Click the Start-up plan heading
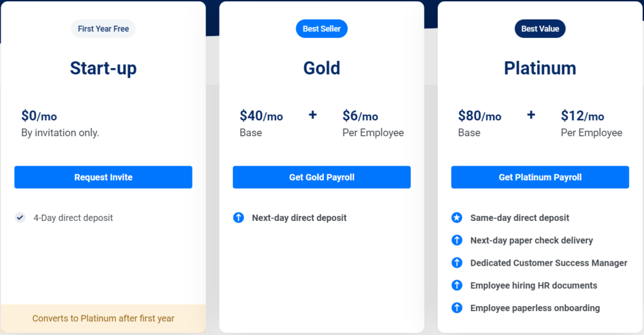 tap(103, 68)
